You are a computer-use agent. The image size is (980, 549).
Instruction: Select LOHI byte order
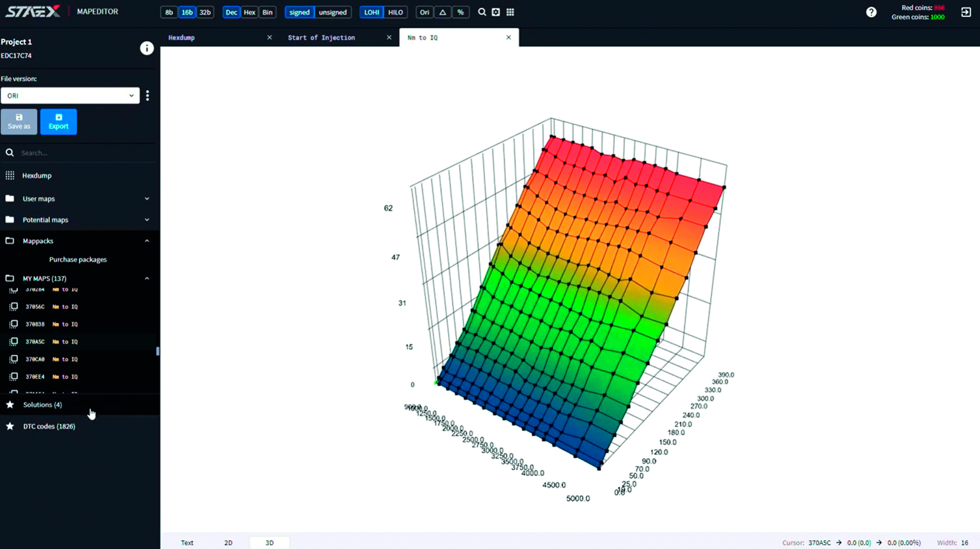tap(372, 12)
